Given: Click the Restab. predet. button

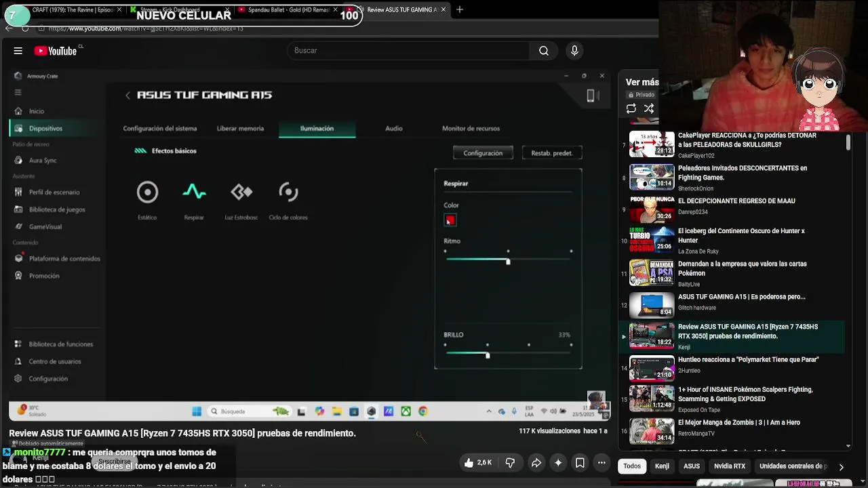Looking at the screenshot, I should point(551,153).
